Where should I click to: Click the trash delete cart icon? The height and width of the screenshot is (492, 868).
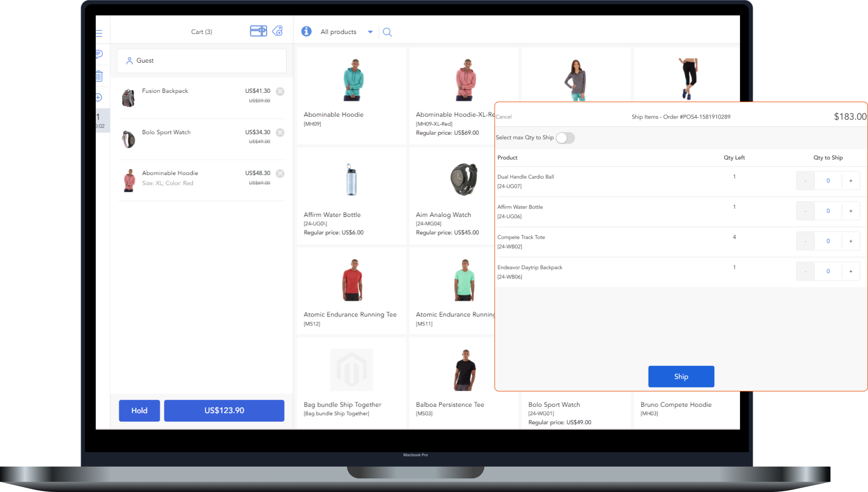pos(99,76)
